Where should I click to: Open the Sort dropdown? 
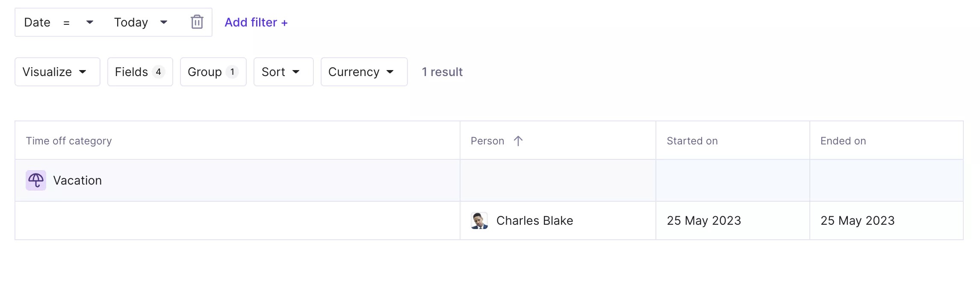click(283, 72)
